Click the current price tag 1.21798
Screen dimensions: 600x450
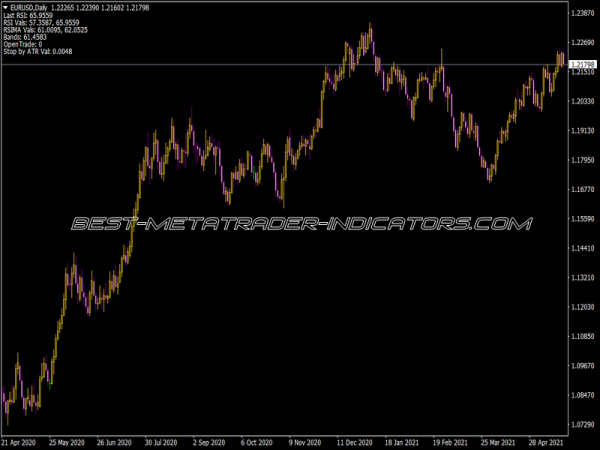[583, 65]
